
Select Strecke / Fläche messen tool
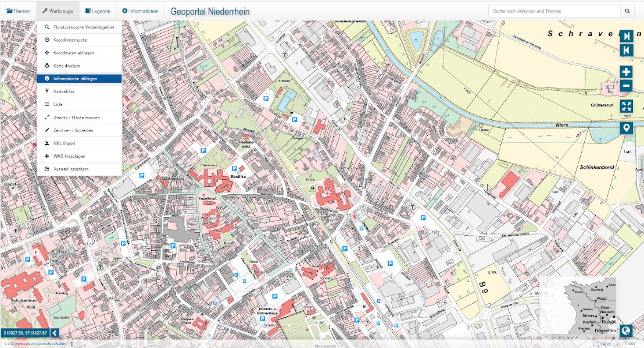coord(79,117)
